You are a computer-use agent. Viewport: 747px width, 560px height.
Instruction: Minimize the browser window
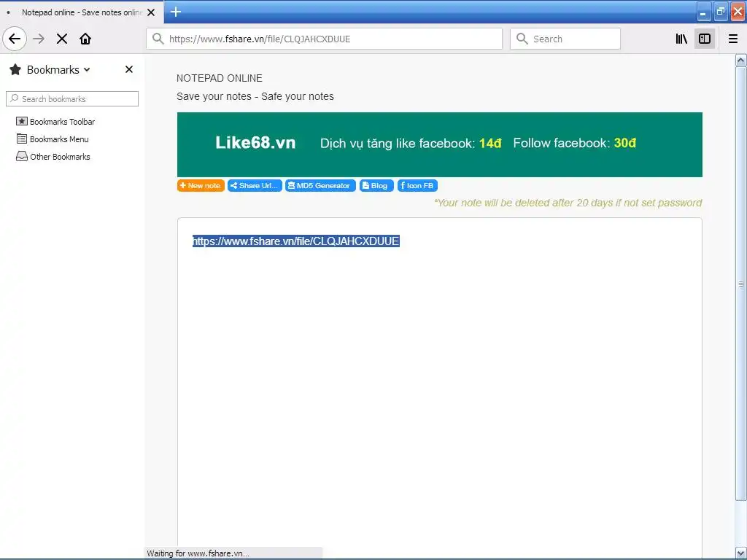point(704,12)
